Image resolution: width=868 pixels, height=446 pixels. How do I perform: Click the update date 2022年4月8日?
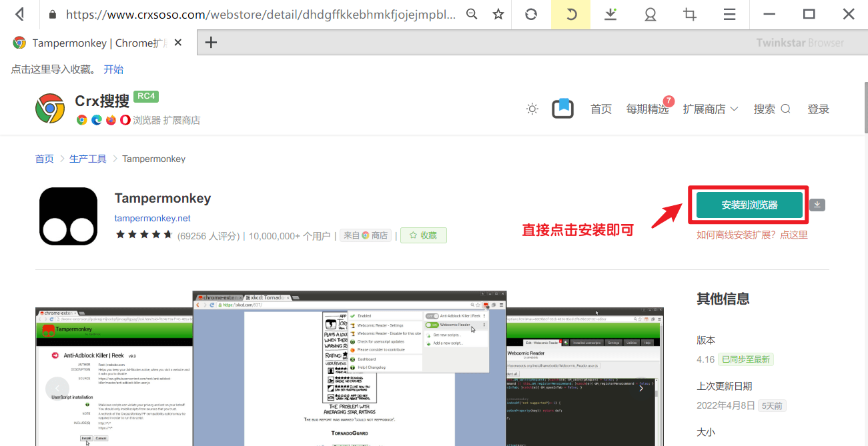(x=726, y=405)
